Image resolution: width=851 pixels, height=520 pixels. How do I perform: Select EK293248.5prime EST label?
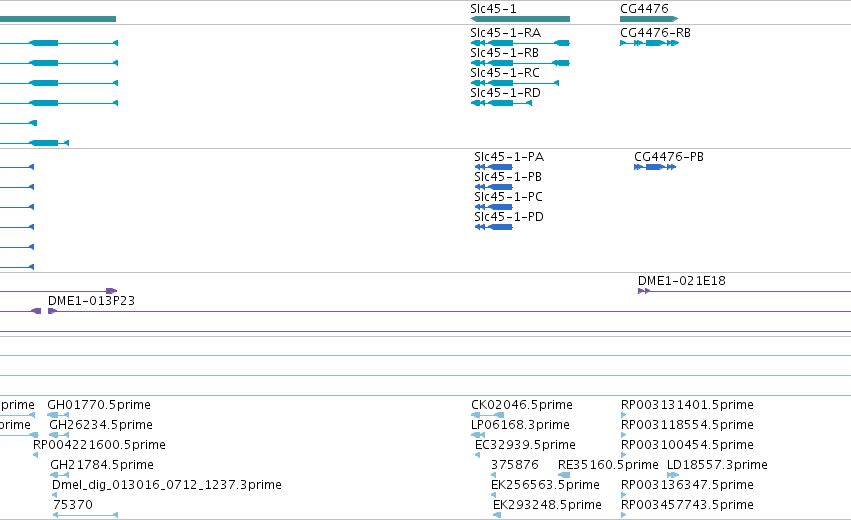pyautogui.click(x=547, y=505)
